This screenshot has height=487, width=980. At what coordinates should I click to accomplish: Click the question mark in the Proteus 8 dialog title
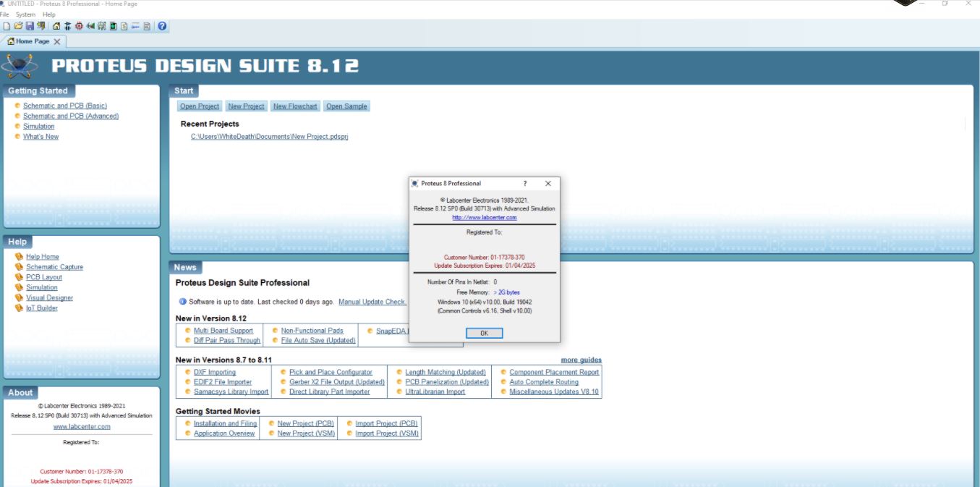click(x=525, y=183)
